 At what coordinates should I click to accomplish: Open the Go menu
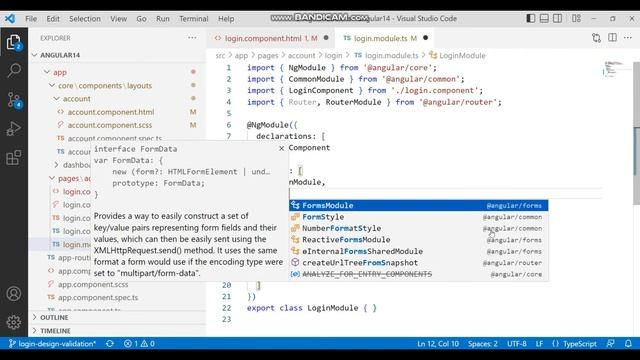click(x=141, y=19)
